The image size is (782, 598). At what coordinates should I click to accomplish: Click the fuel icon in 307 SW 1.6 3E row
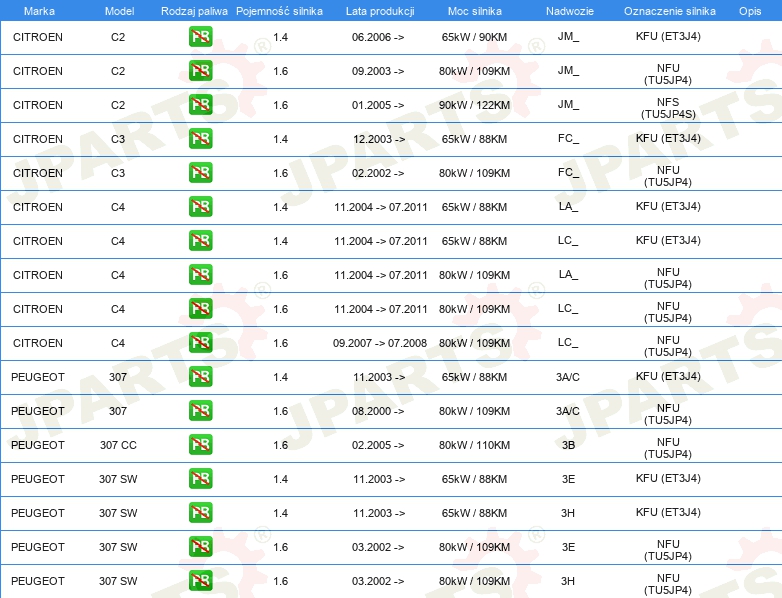(x=200, y=547)
